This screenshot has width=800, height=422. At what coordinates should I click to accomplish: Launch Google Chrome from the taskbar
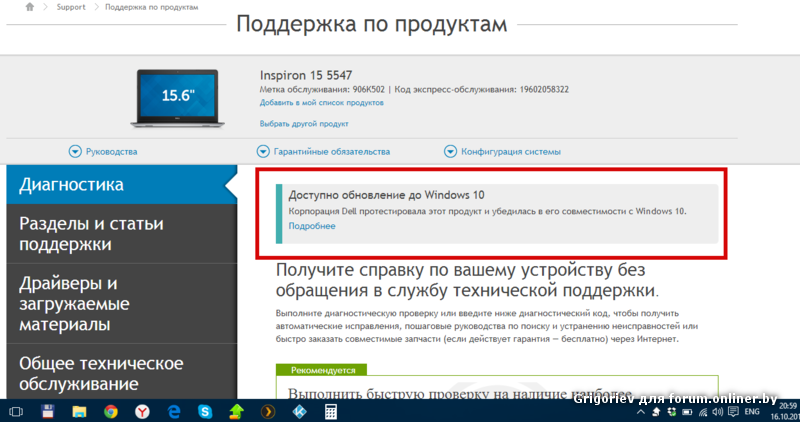(111, 411)
